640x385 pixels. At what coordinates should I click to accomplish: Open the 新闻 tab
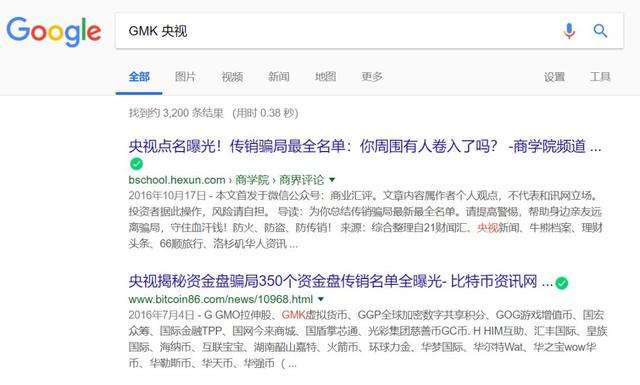tap(279, 76)
